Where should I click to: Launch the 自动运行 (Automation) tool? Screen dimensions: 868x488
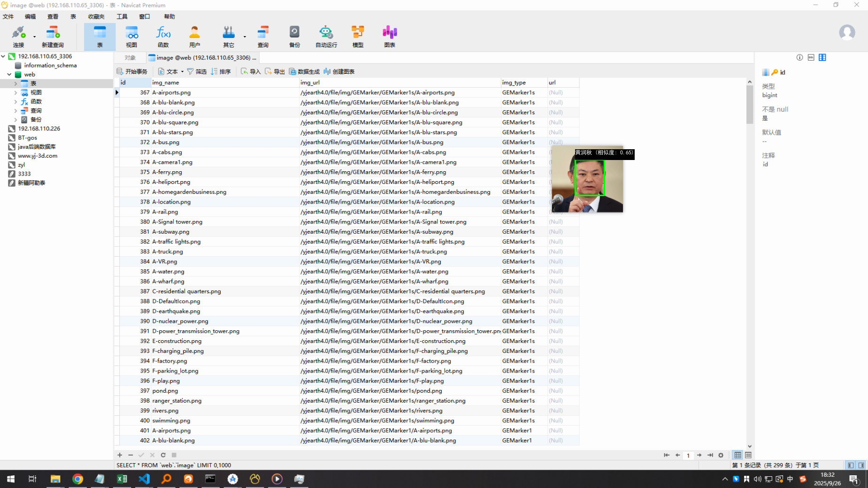(x=326, y=37)
